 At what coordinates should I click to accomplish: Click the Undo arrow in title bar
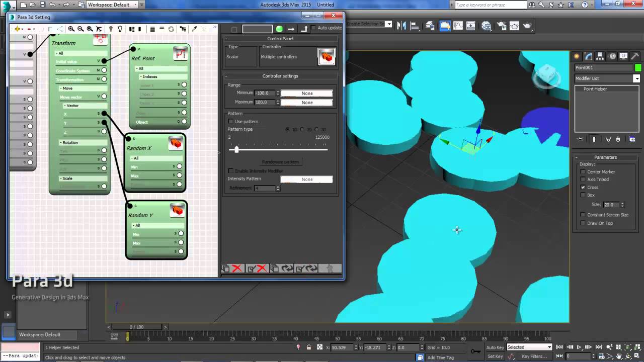click(x=52, y=5)
